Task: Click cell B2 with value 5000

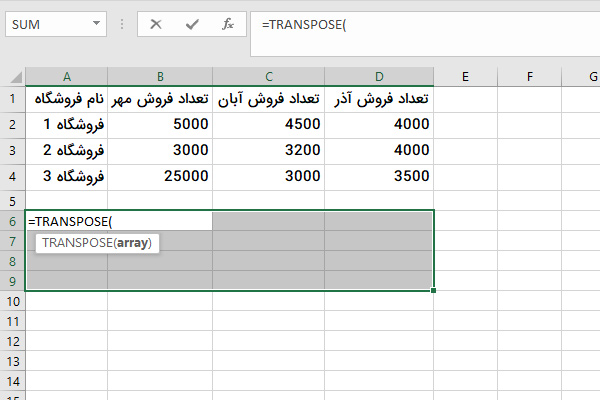Action: tap(160, 126)
